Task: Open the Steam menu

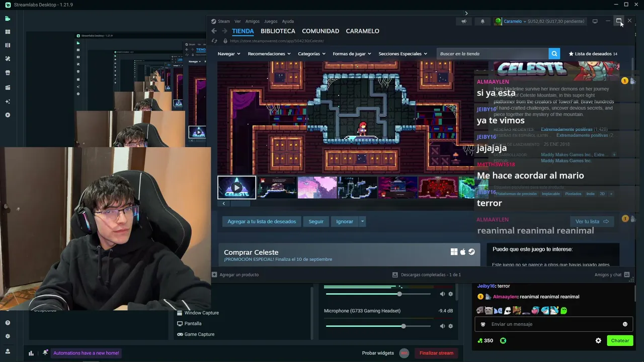Action: (x=220, y=21)
